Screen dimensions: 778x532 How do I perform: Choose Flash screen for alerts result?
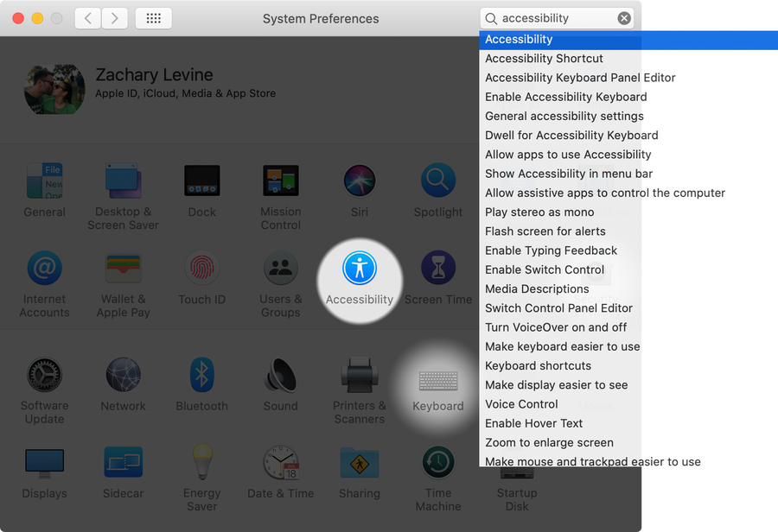point(545,231)
